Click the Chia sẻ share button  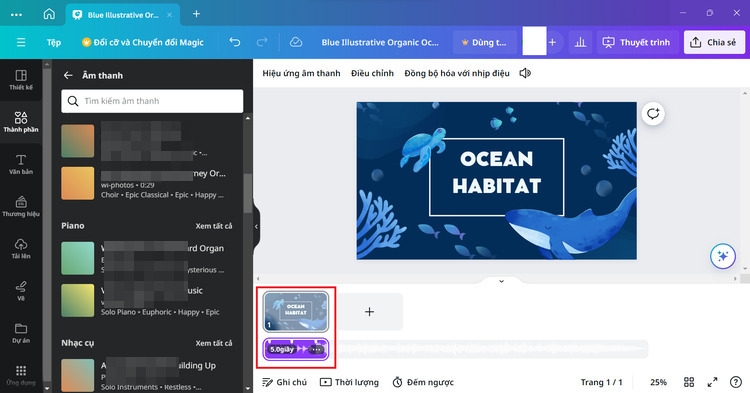click(x=714, y=42)
